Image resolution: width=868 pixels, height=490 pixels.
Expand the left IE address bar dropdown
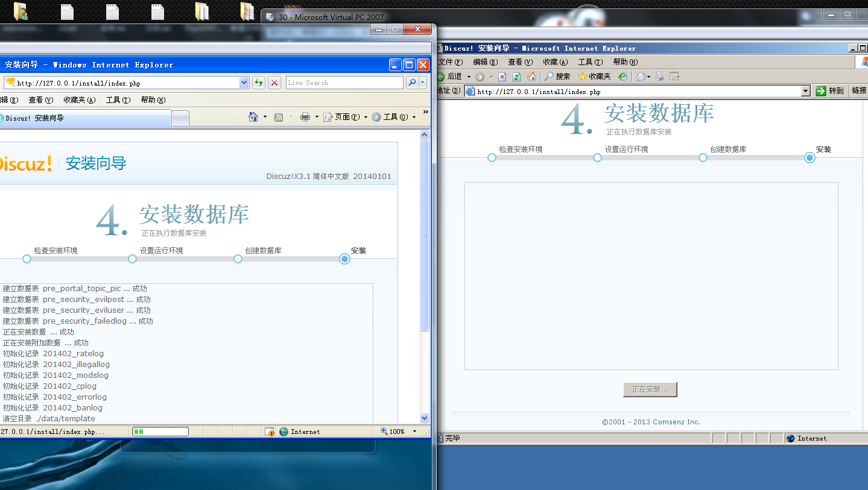coord(244,83)
